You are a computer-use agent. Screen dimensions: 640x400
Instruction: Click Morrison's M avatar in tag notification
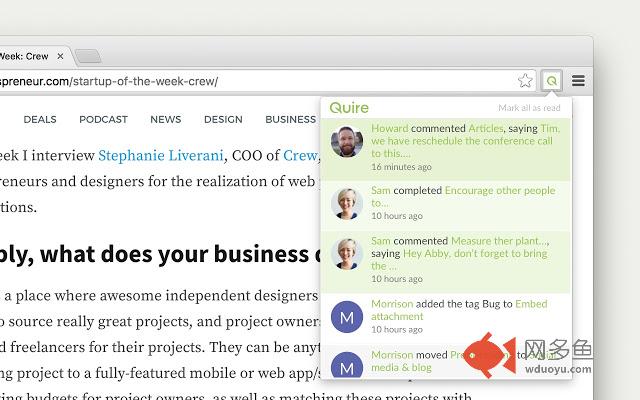click(347, 317)
